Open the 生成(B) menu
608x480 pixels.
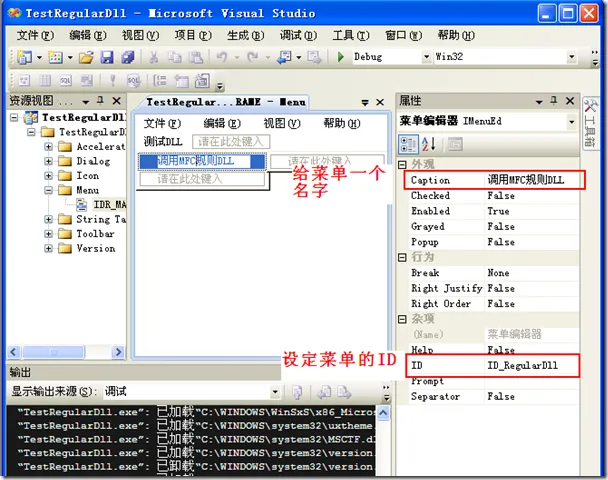pos(244,35)
